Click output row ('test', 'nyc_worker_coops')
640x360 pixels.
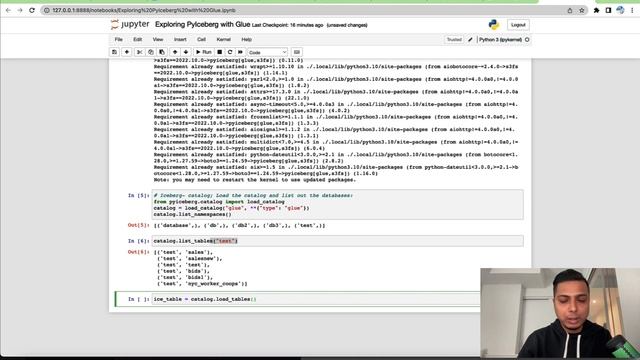pos(202,284)
